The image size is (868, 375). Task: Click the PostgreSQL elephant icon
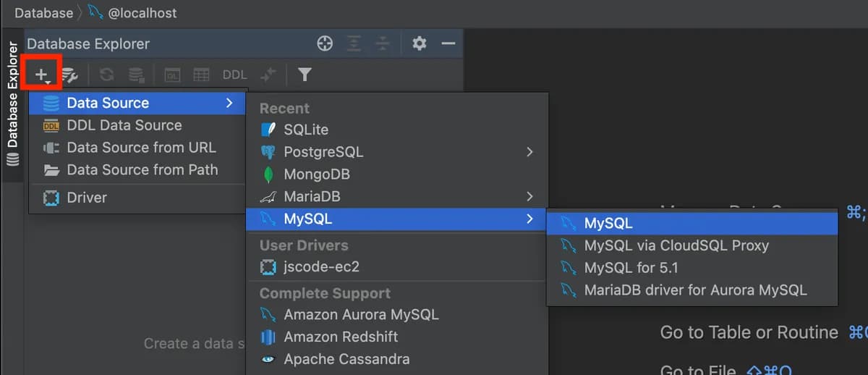(x=268, y=152)
